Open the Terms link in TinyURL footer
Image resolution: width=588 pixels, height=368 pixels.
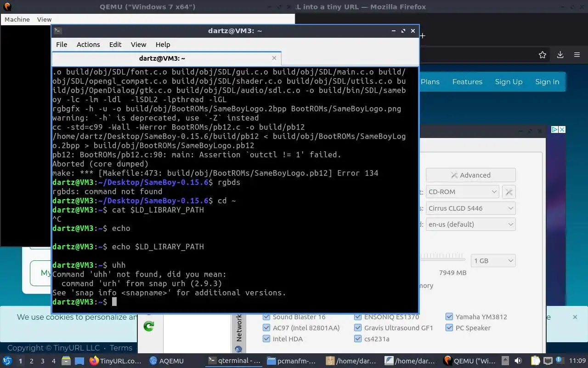[x=121, y=348]
